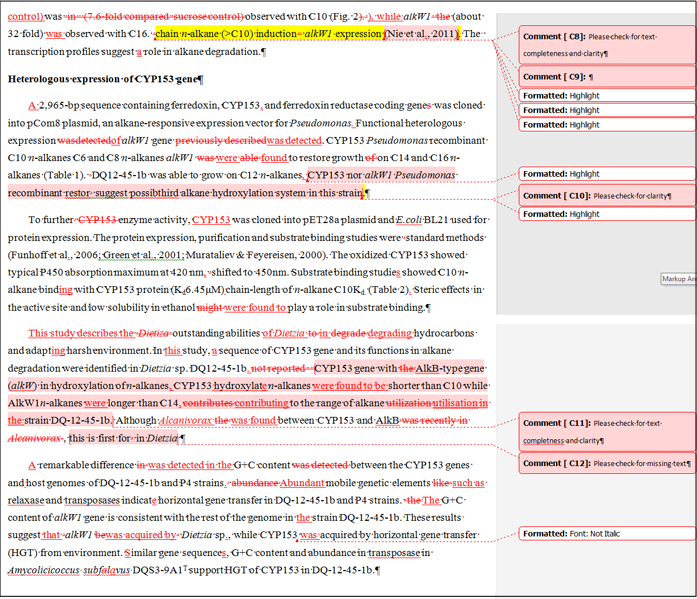
Task: Select the Formatted: Highlight balloon directly above Comment C10
Action: click(607, 174)
